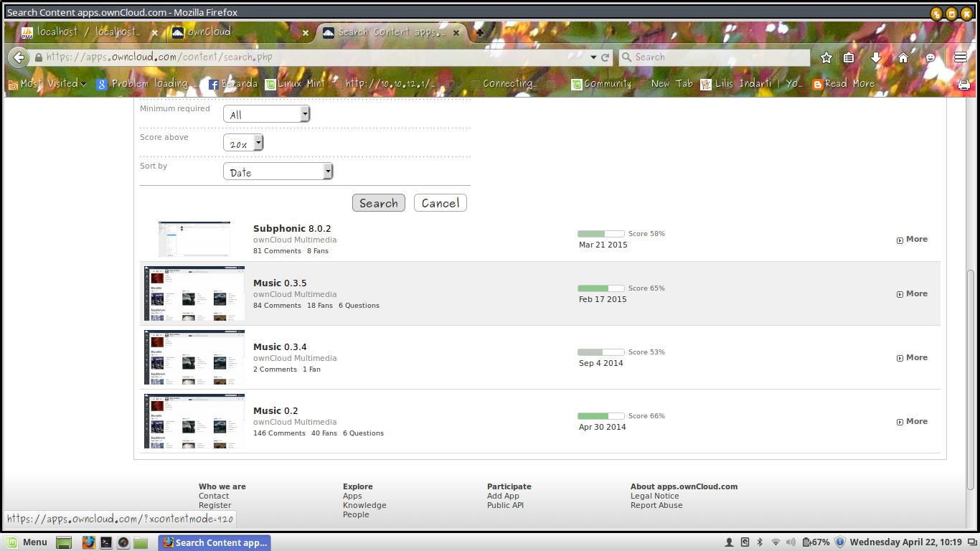Open a new tab with plus icon

point(480,33)
